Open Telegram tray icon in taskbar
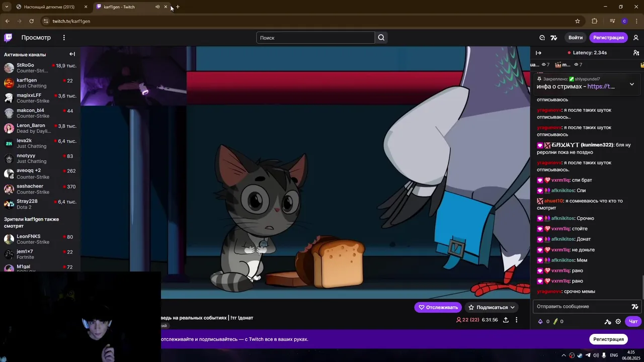Viewport: 644px width, 362px height. click(x=588, y=355)
